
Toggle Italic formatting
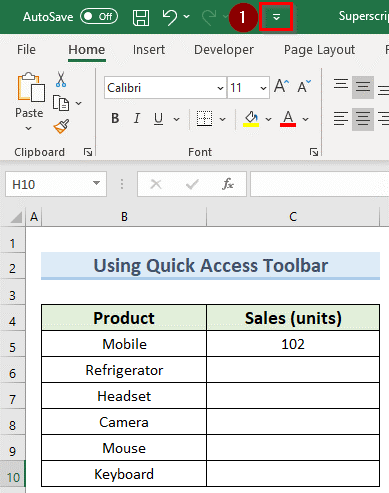click(137, 118)
